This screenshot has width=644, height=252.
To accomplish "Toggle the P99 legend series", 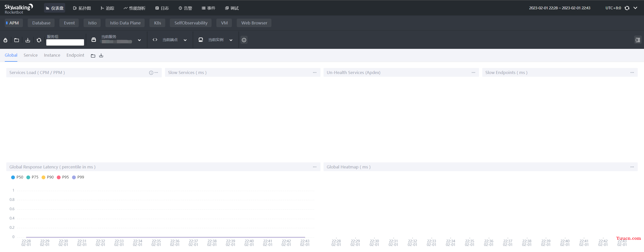I will click(78, 177).
